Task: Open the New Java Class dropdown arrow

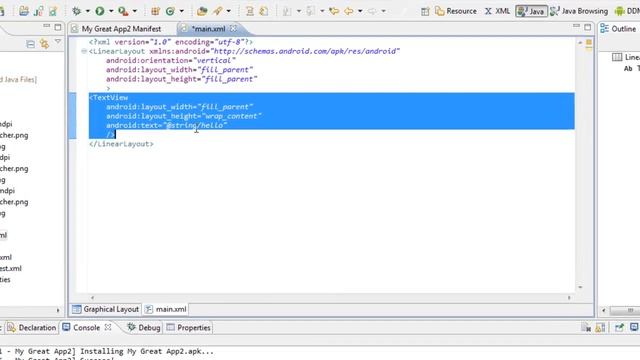Action: [182, 11]
